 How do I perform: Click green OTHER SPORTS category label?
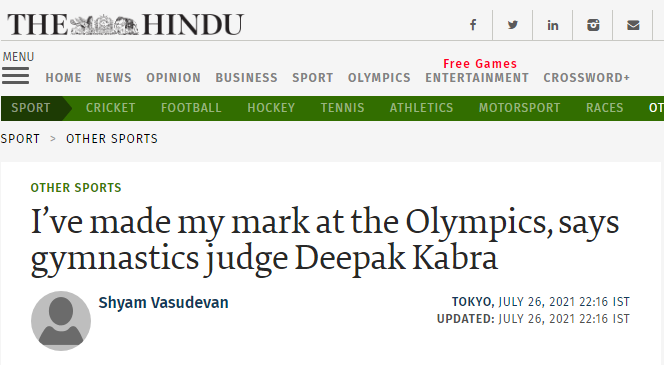pyautogui.click(x=76, y=188)
